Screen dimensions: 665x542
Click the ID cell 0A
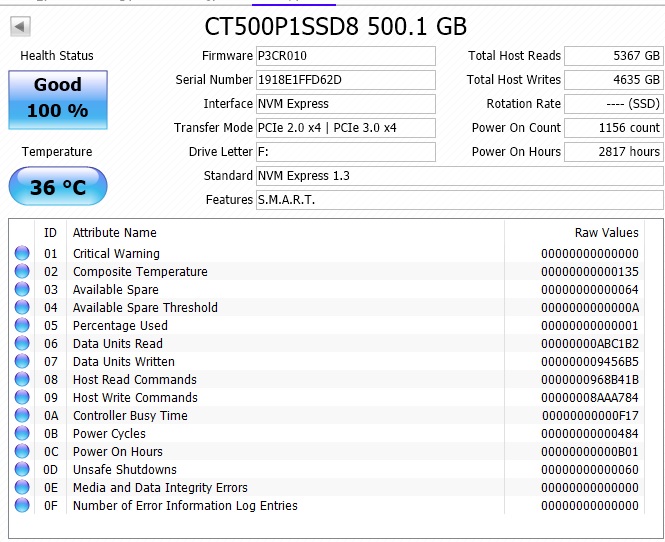click(x=50, y=416)
